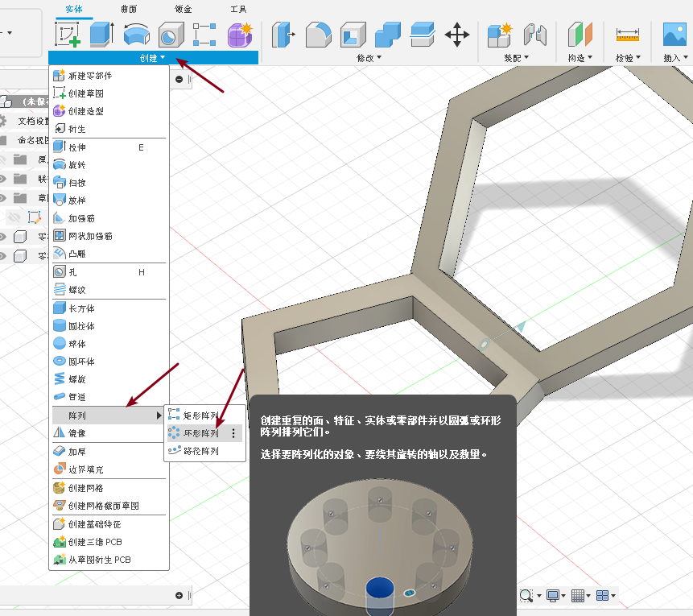Open the 构造 dropdown menu

[x=580, y=58]
